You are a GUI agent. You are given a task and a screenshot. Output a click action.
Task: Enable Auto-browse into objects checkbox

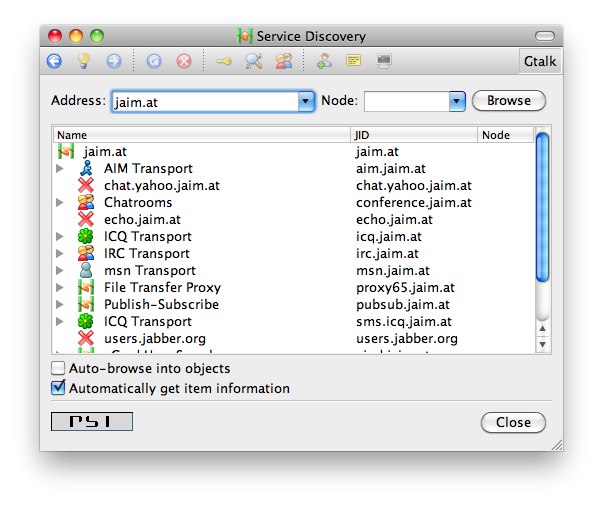click(x=58, y=368)
